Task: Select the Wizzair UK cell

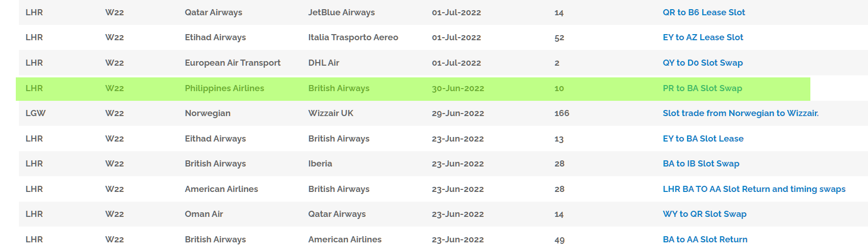Action: point(330,113)
